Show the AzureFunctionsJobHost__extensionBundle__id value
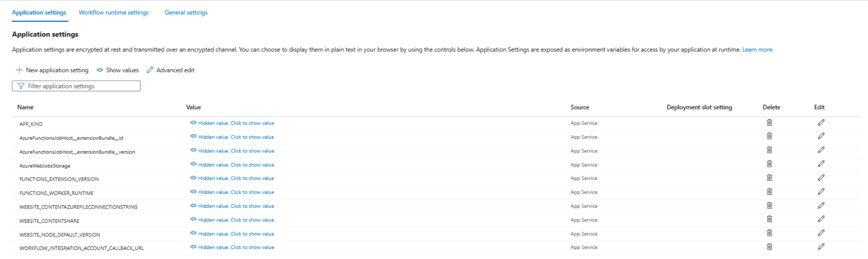Screen dimensions: 868x259 coord(236,137)
